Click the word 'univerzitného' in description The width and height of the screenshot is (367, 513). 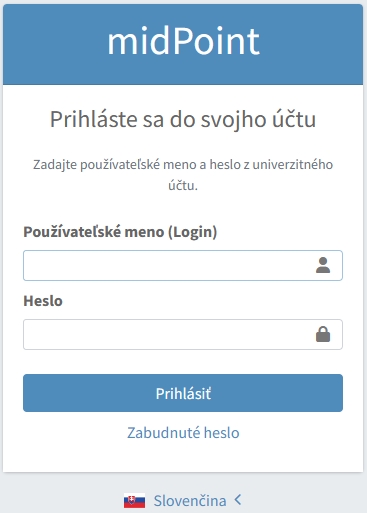(293, 164)
